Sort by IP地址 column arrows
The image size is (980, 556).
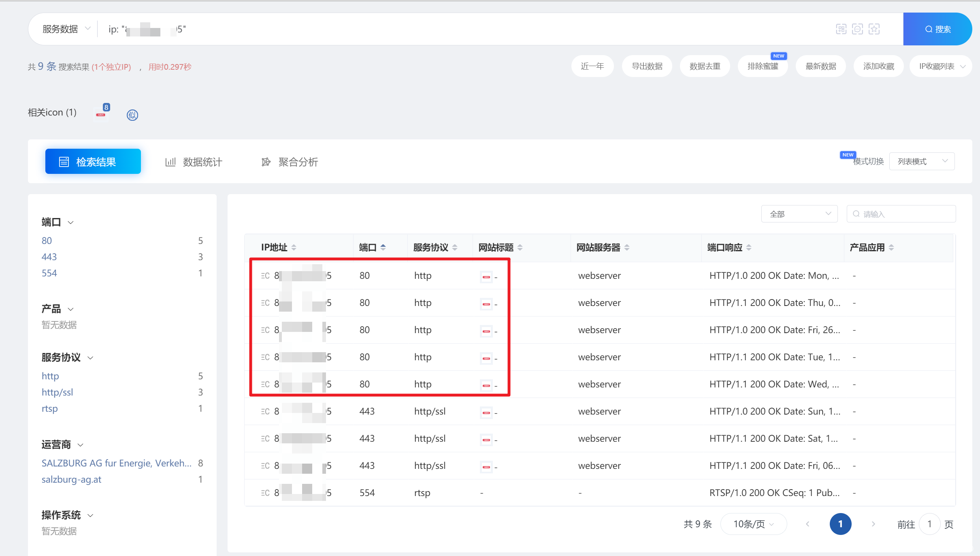tap(294, 247)
